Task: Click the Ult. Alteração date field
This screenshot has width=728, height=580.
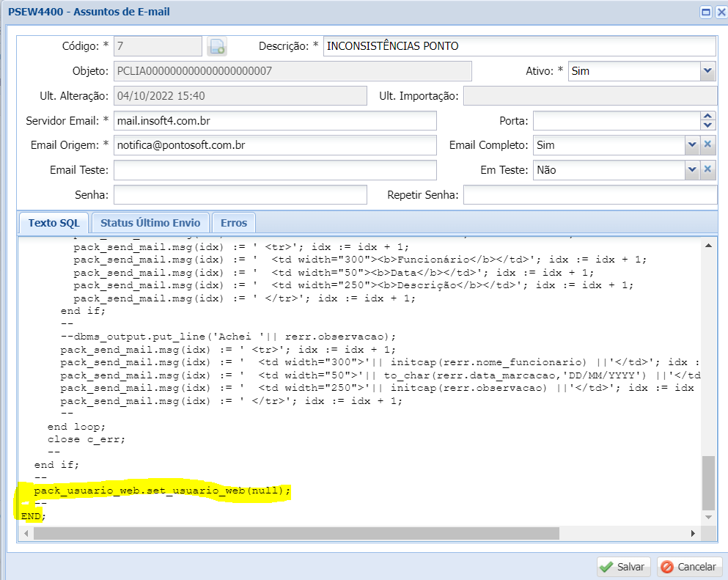Action: pyautogui.click(x=240, y=95)
